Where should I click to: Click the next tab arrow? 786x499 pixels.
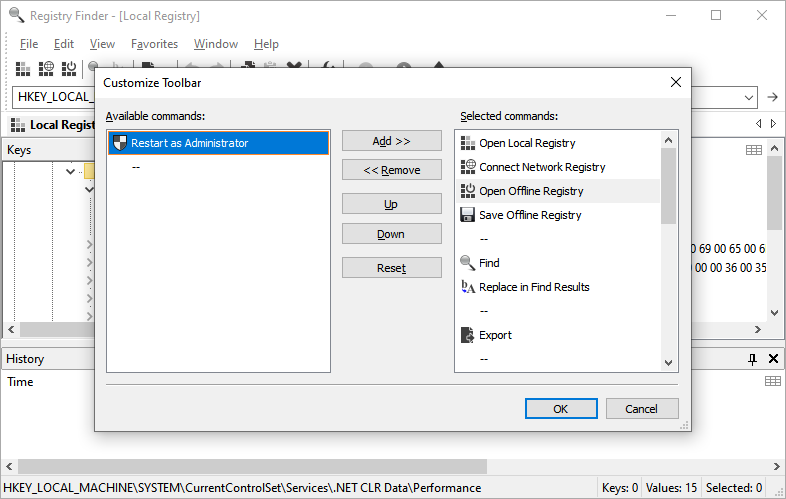point(773,123)
